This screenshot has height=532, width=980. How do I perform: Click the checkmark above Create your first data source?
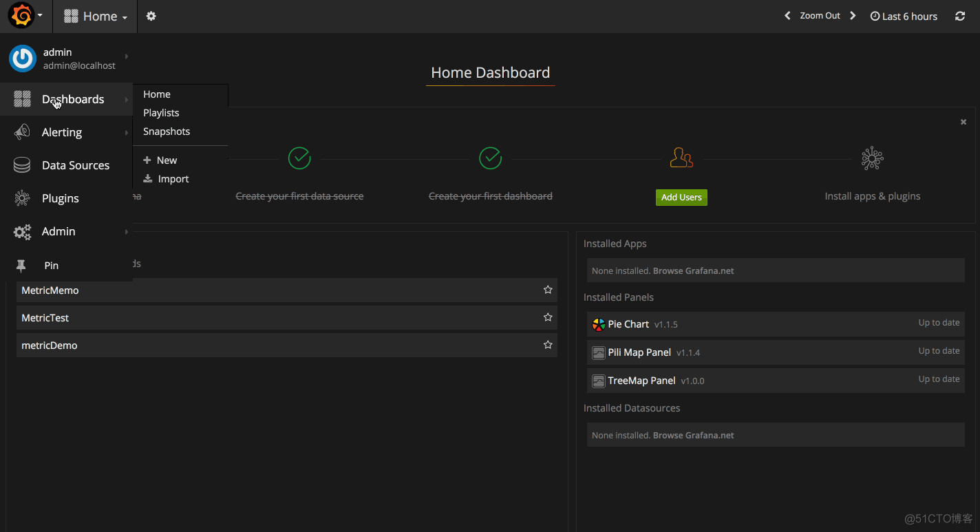[x=299, y=158]
